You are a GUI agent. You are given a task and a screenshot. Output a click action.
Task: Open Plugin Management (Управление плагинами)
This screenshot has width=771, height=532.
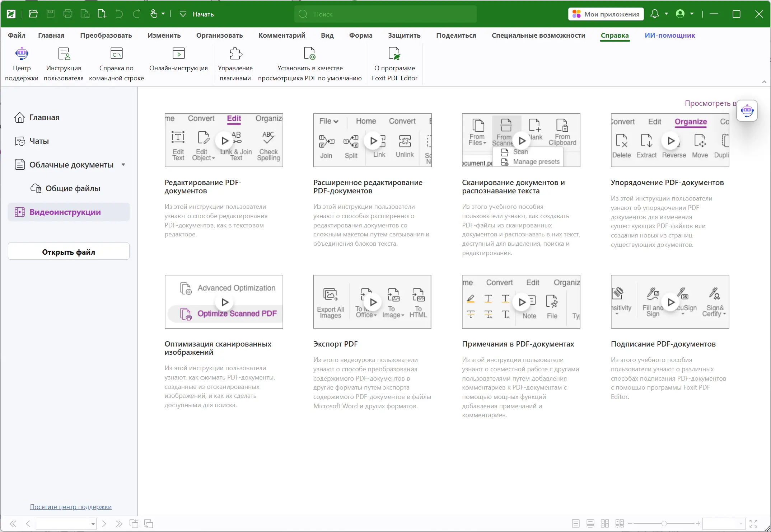tap(235, 54)
